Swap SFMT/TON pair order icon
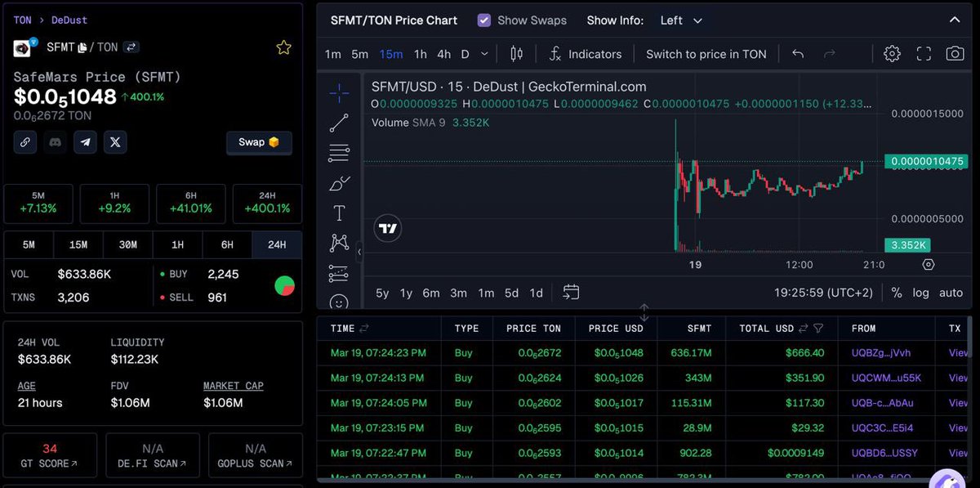The height and width of the screenshot is (488, 980). point(131,47)
